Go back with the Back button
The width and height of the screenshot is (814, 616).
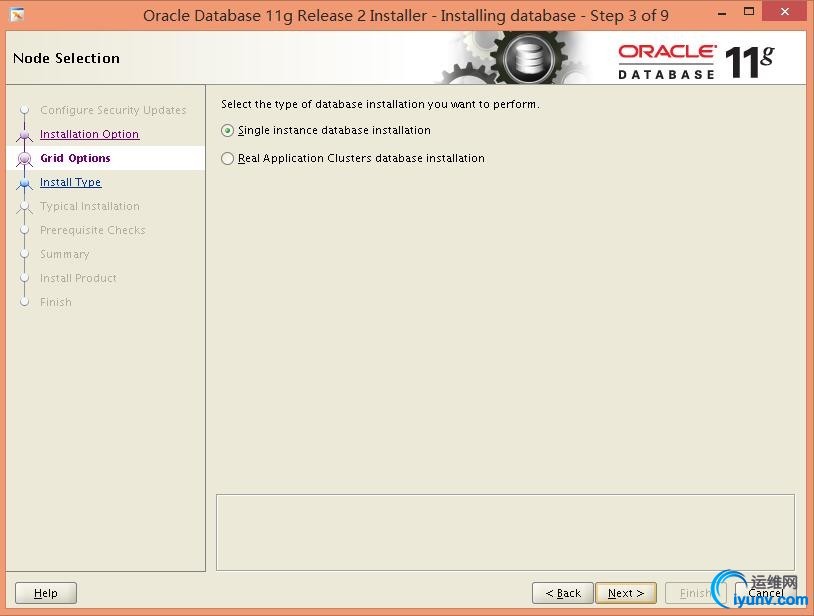563,593
